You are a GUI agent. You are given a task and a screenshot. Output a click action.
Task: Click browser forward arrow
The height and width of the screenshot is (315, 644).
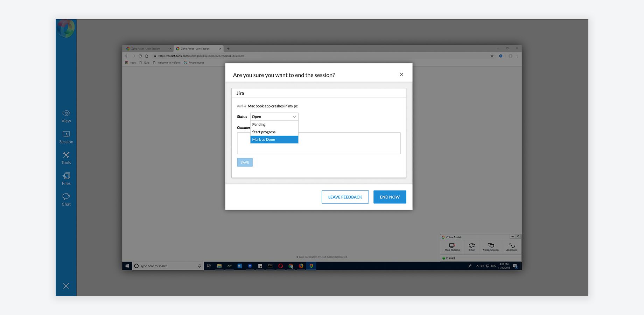click(x=133, y=56)
